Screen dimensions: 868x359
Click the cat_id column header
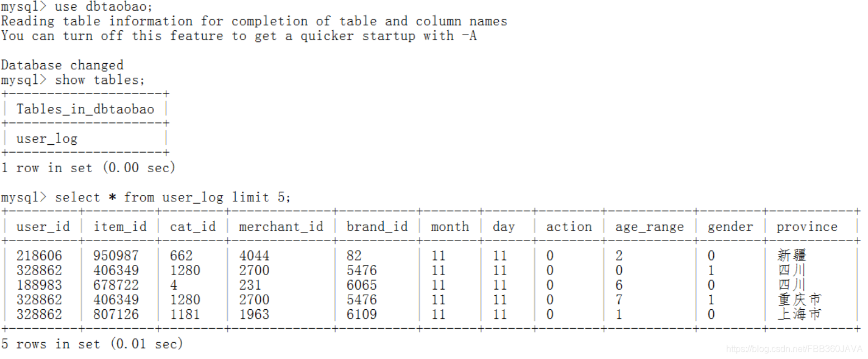193,226
